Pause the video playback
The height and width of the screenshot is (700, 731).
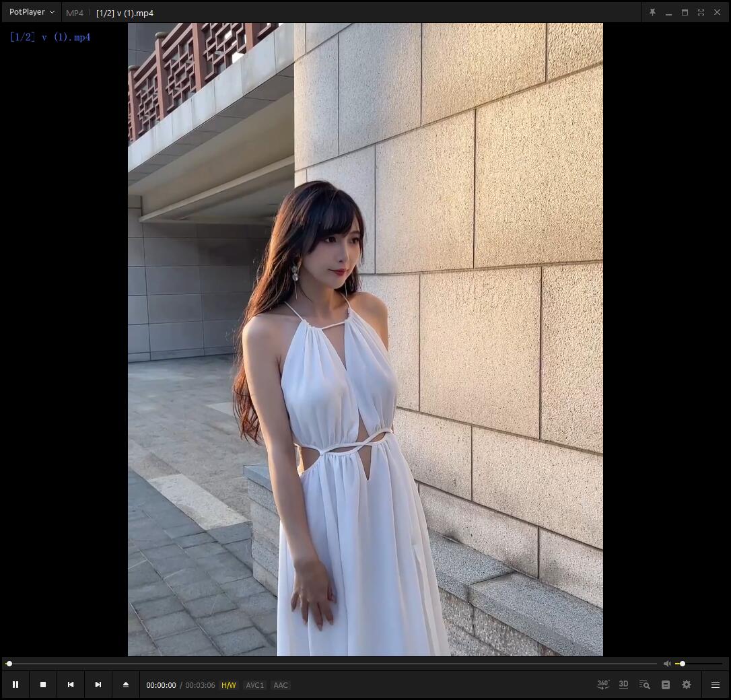click(15, 684)
